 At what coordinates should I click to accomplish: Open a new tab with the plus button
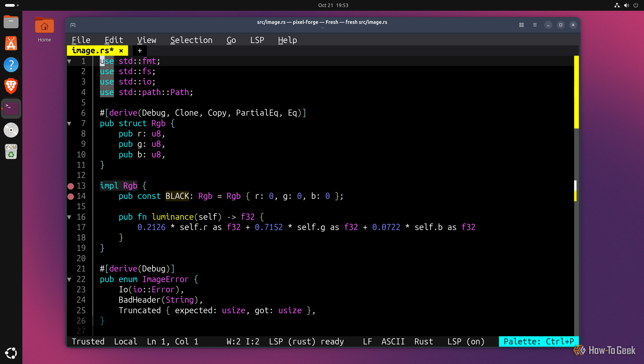(x=140, y=51)
